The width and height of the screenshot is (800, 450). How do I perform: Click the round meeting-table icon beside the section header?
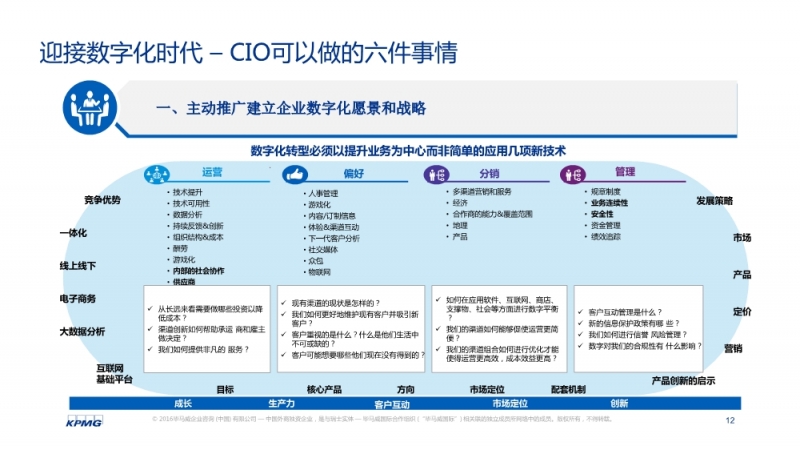pos(90,108)
